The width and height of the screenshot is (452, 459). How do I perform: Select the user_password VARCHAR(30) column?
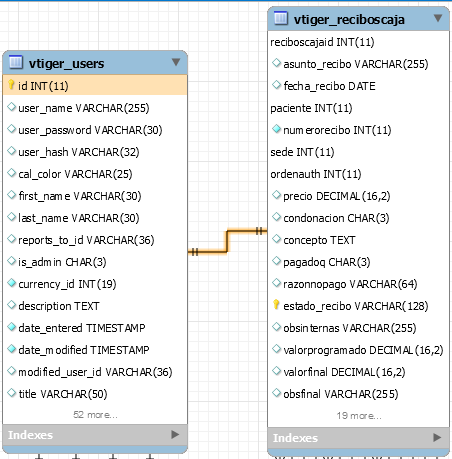[x=95, y=130]
